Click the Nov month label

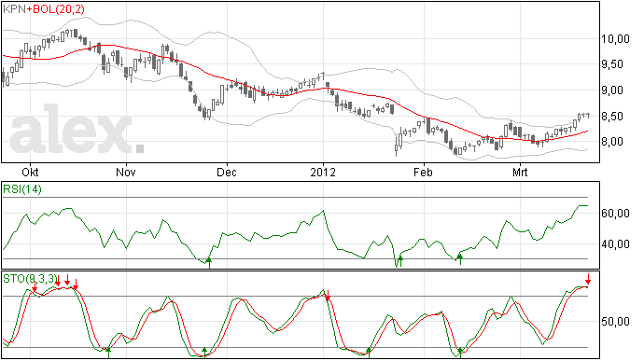[x=126, y=172]
